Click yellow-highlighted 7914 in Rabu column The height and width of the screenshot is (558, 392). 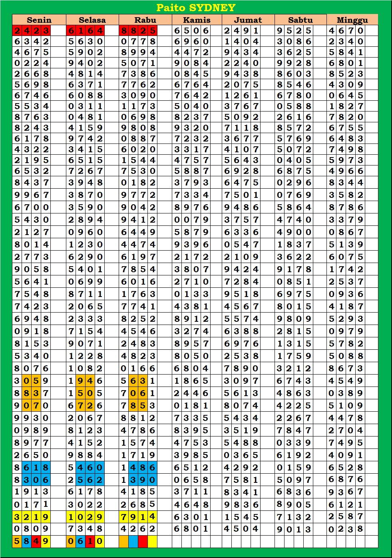(138, 517)
